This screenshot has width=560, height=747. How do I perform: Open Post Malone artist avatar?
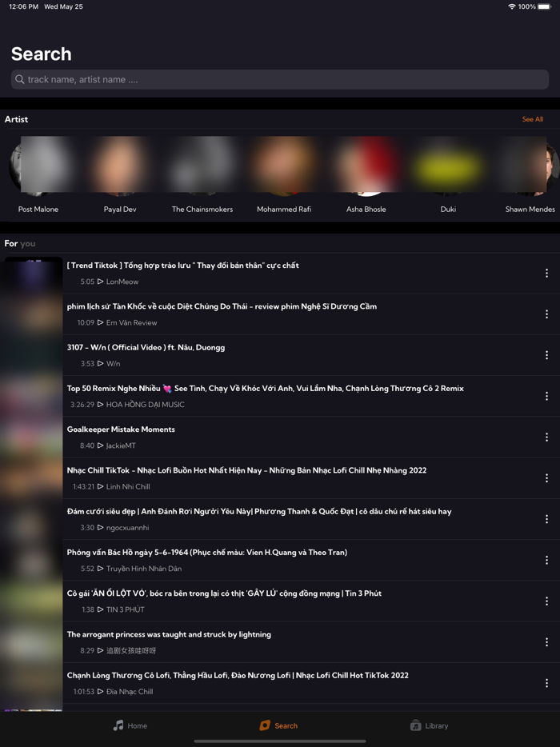pyautogui.click(x=38, y=166)
